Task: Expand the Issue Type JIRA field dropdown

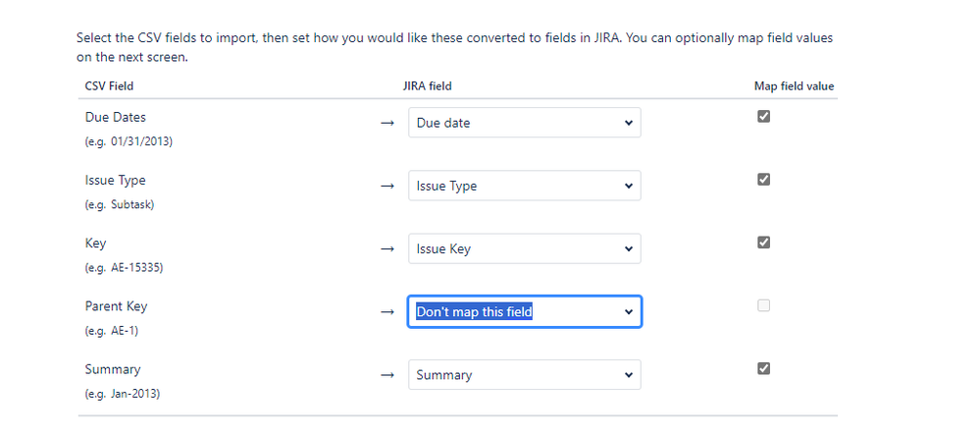Action: 524,186
